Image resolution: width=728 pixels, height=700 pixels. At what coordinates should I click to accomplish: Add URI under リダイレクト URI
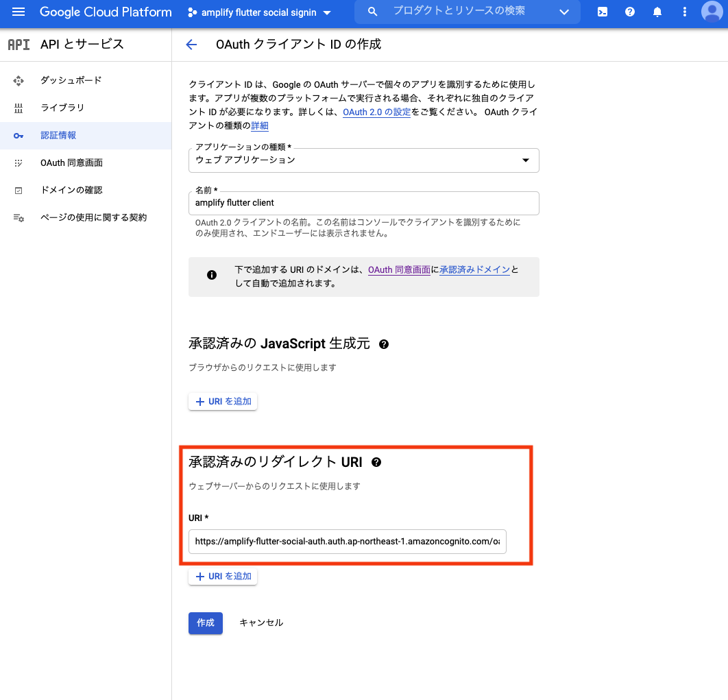click(223, 577)
